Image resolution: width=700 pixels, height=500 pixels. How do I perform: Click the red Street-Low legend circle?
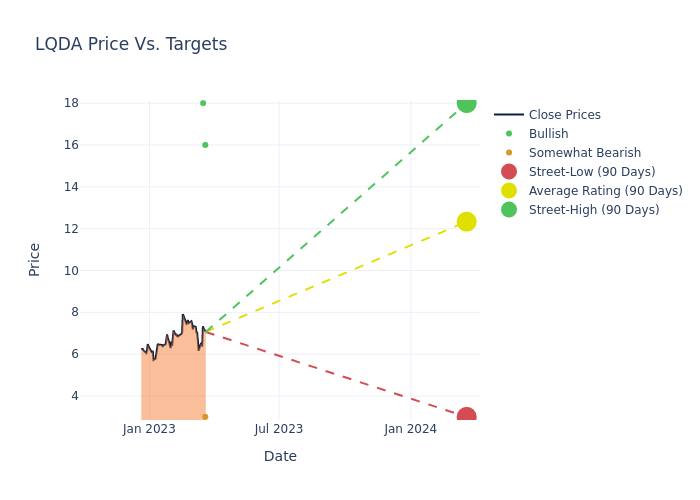tap(509, 172)
